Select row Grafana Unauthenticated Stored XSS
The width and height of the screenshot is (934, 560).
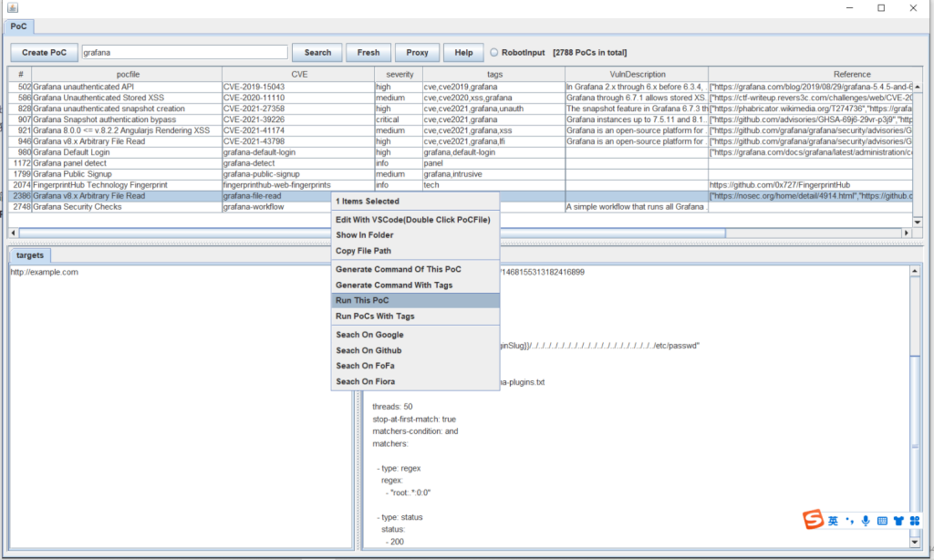coord(461,98)
